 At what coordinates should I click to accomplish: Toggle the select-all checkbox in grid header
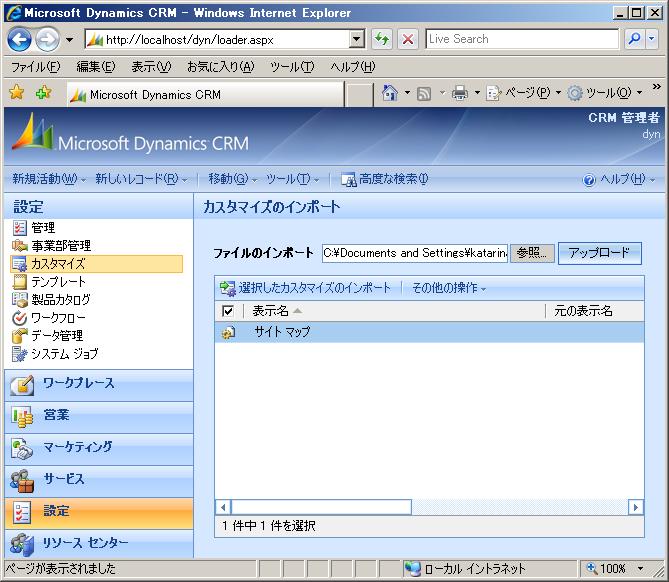pos(228,311)
